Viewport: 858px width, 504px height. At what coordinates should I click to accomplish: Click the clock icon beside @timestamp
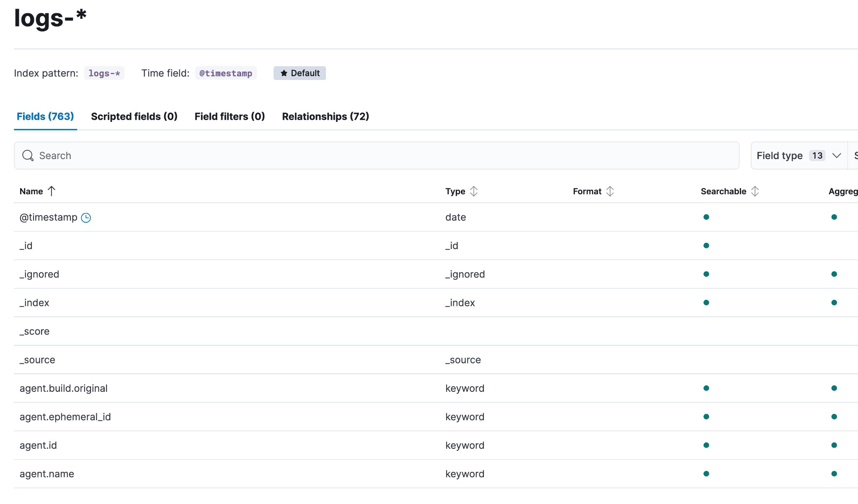pos(86,218)
